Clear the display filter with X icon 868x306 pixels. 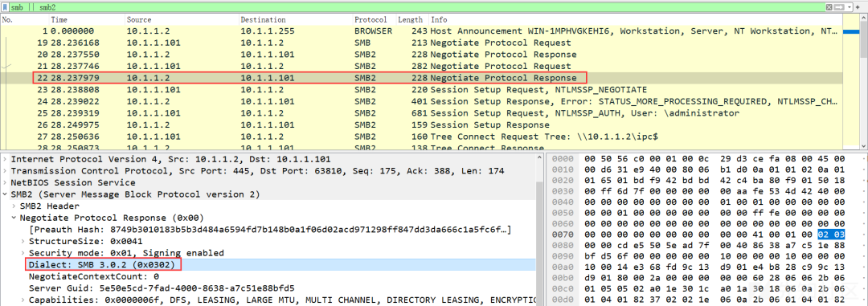point(829,8)
